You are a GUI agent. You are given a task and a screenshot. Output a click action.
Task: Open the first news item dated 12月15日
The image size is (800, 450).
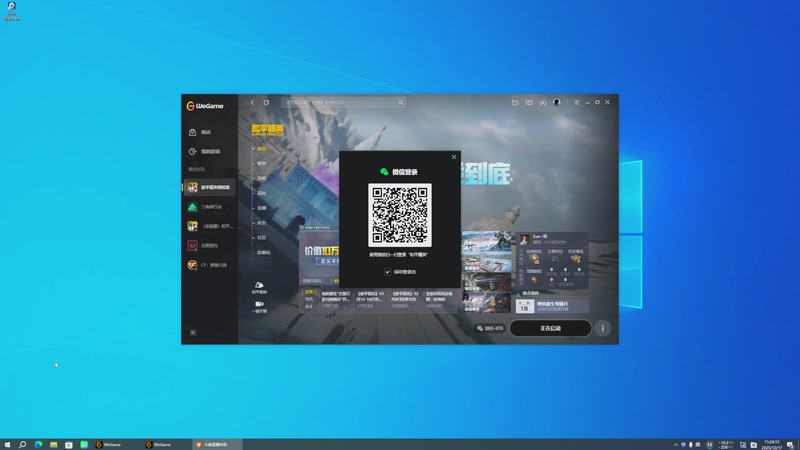[x=335, y=299]
